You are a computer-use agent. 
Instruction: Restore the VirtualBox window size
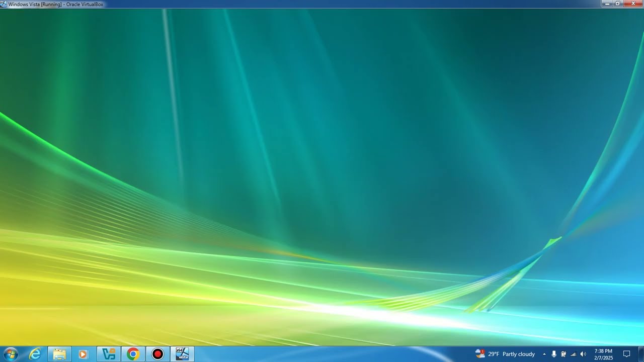click(618, 4)
